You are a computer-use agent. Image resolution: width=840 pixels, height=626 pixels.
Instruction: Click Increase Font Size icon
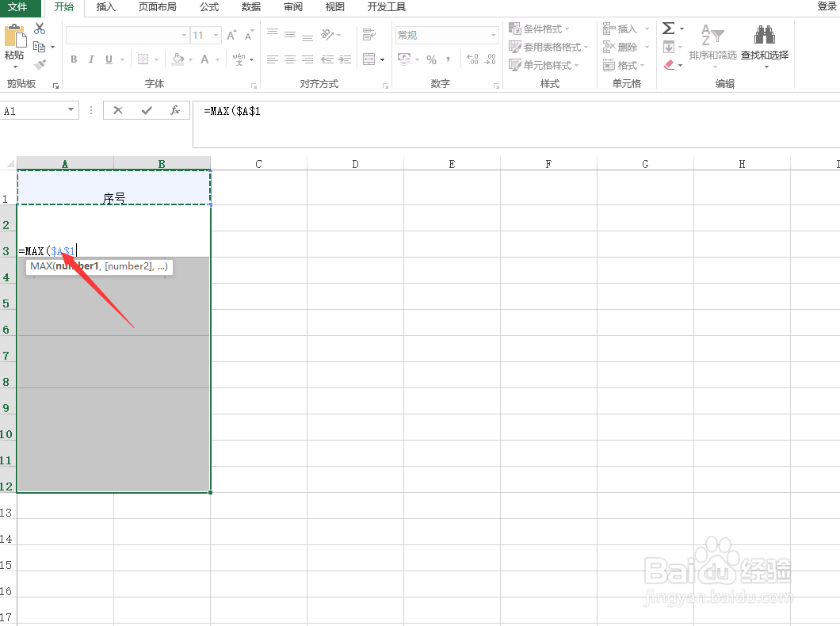click(x=231, y=36)
